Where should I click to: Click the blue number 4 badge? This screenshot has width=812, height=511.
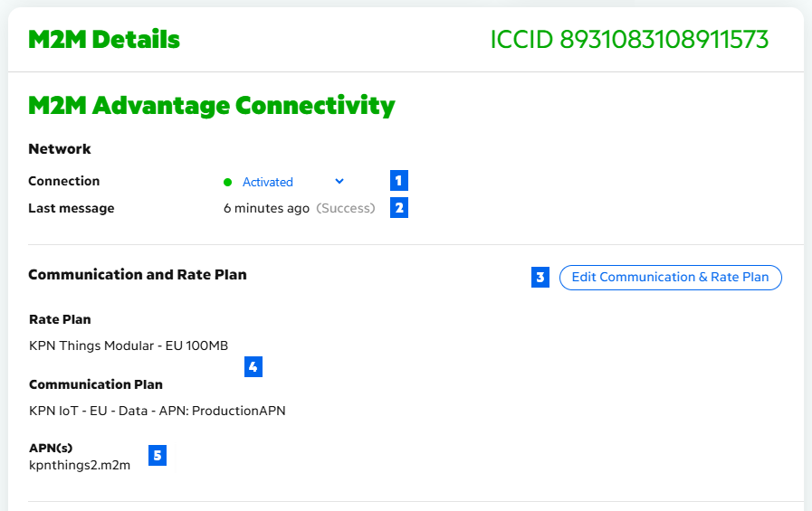[253, 367]
